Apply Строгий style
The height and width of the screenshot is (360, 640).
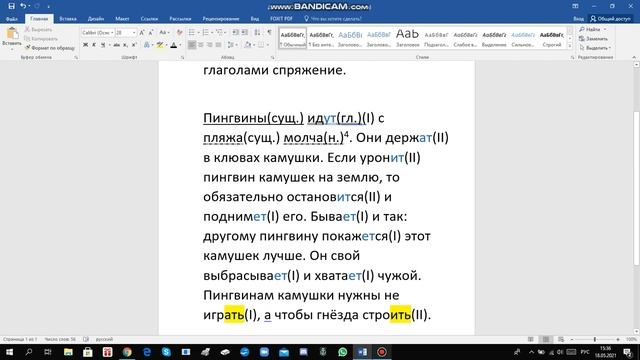point(552,38)
